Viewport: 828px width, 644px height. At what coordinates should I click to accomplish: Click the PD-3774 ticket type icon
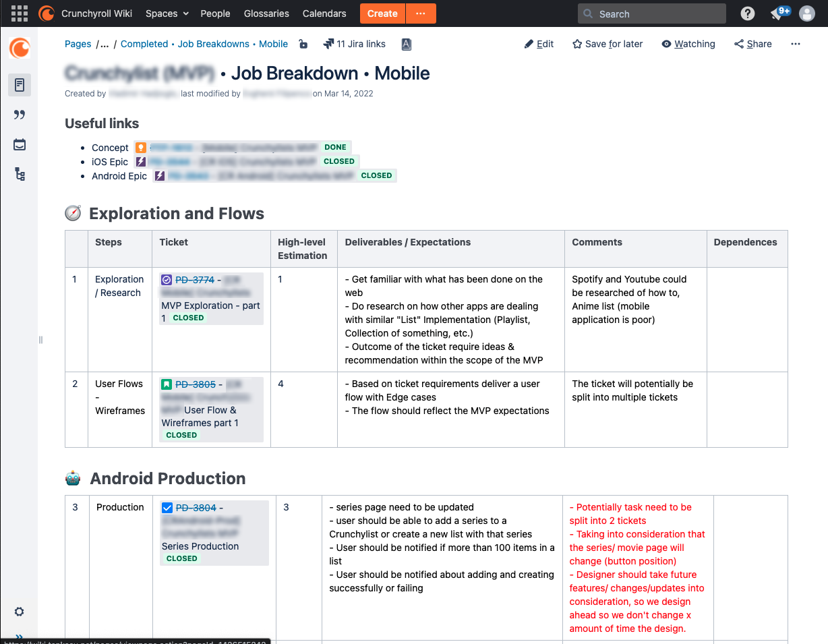point(167,279)
